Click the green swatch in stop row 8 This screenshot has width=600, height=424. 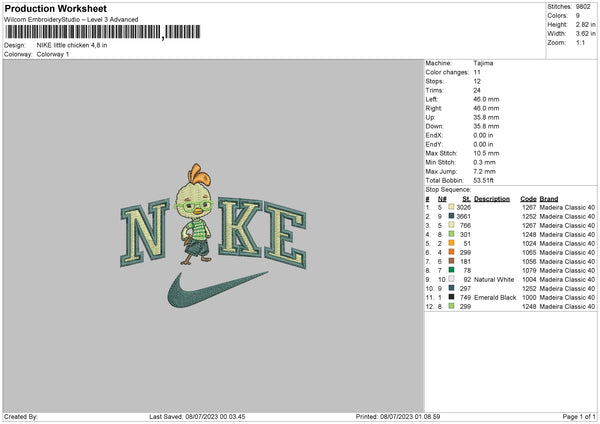click(x=451, y=270)
